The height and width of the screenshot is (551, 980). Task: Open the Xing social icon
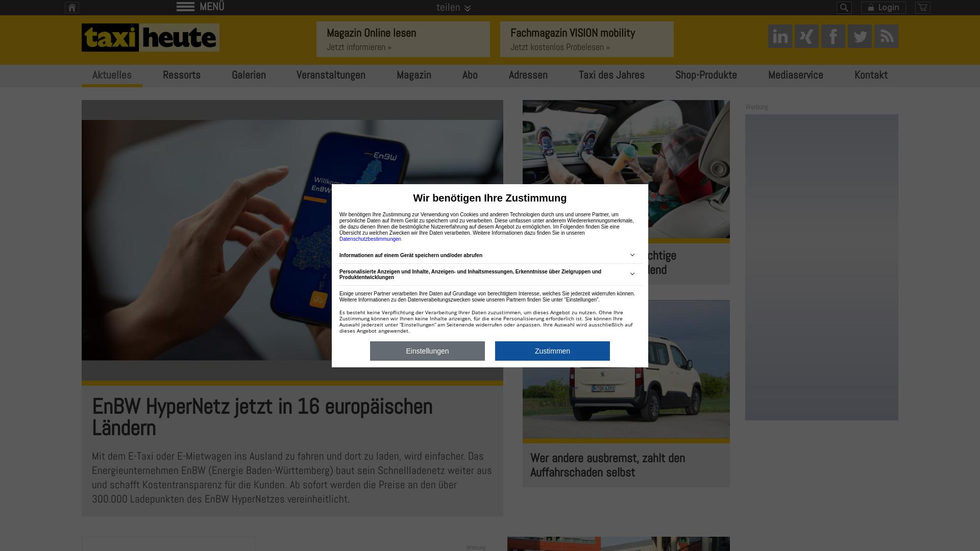click(x=806, y=36)
